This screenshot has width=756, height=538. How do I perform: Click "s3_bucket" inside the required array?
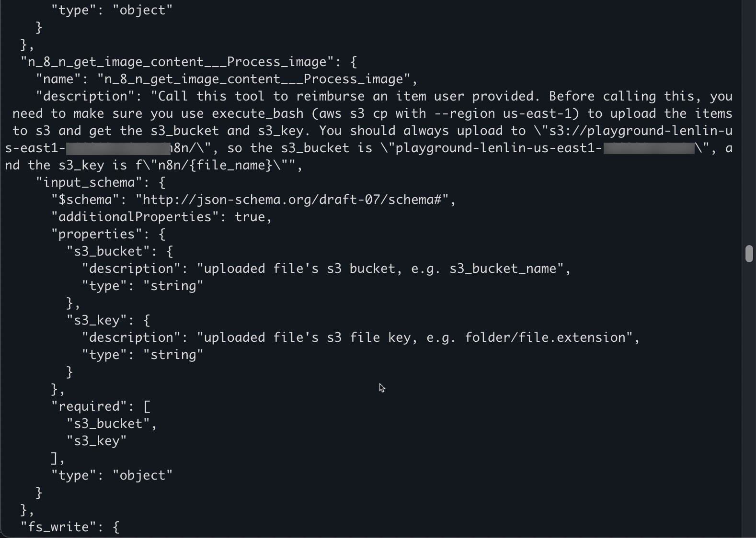(x=108, y=424)
